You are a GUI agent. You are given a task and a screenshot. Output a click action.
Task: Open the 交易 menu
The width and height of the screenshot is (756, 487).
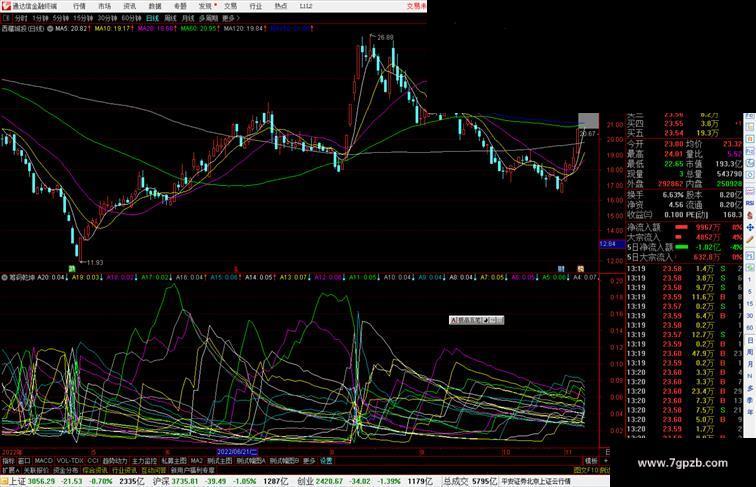coord(230,6)
